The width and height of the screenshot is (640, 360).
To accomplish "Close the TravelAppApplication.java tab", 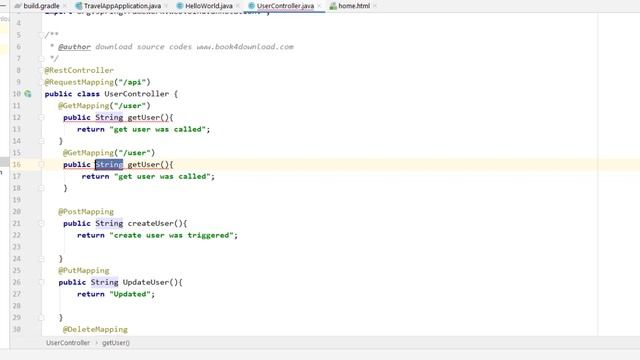I will (167, 6).
